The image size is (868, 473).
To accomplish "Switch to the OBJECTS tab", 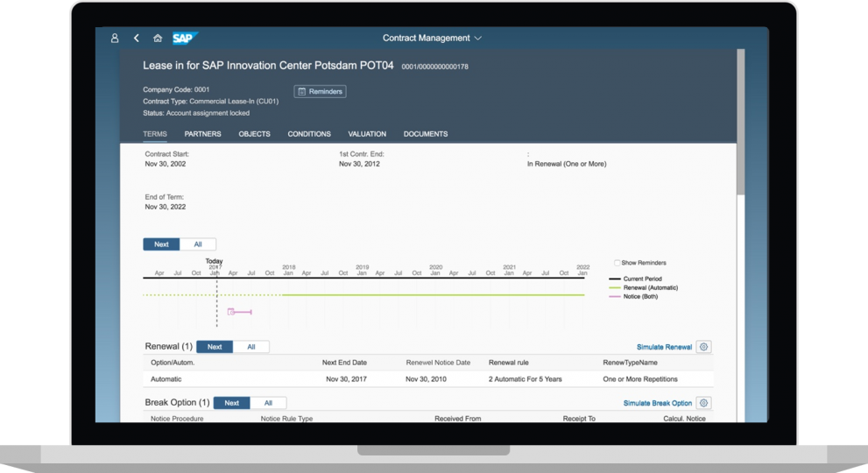I will (255, 134).
